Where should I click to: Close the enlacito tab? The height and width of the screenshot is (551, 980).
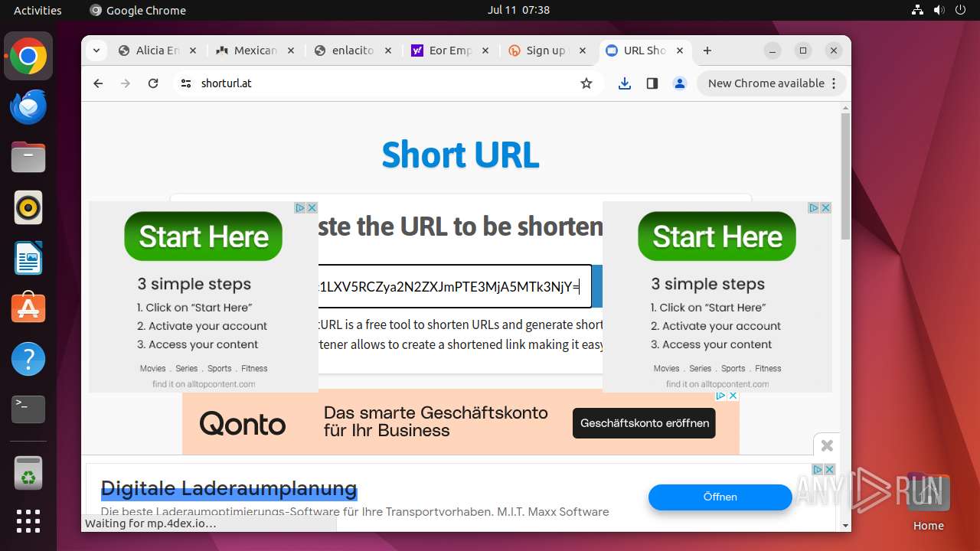[x=388, y=51]
